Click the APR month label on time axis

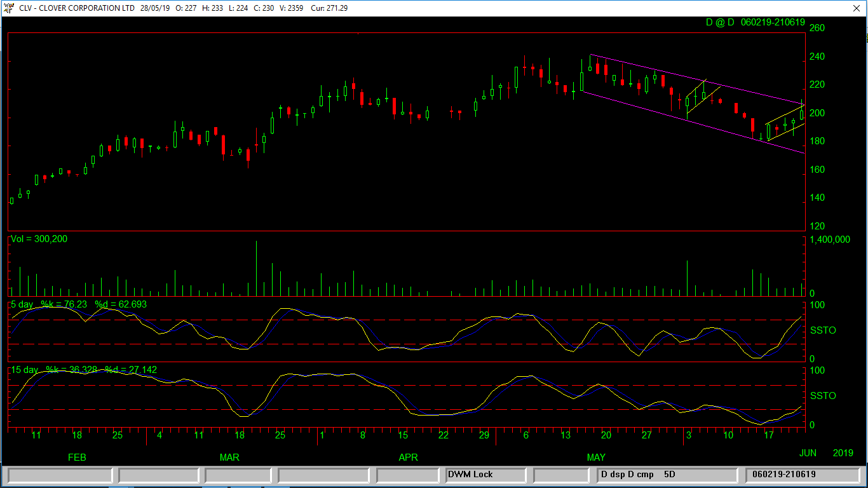(x=408, y=457)
